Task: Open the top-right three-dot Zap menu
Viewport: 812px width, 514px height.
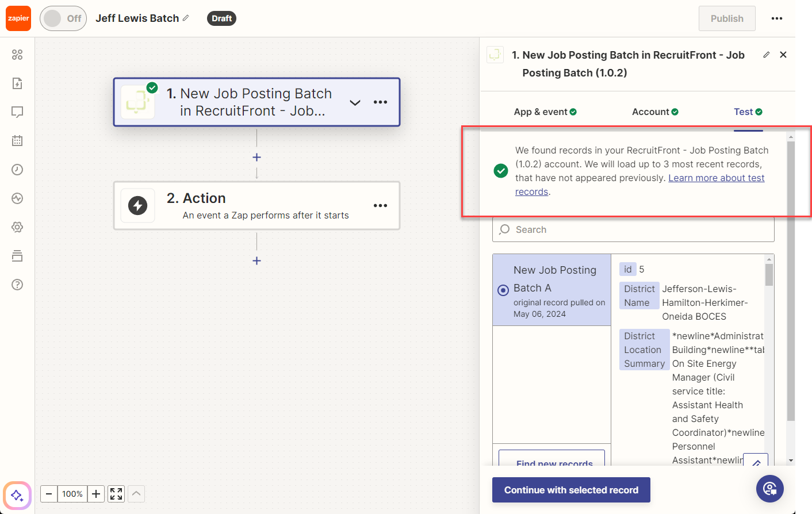Action: point(777,18)
